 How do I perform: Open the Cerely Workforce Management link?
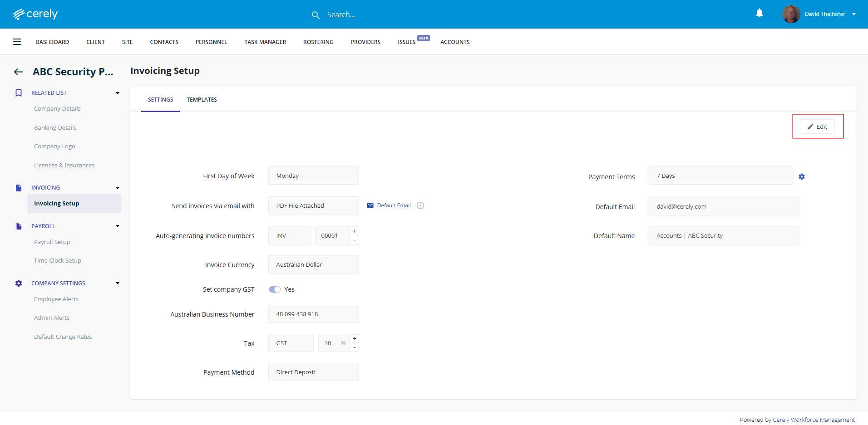tap(814, 420)
